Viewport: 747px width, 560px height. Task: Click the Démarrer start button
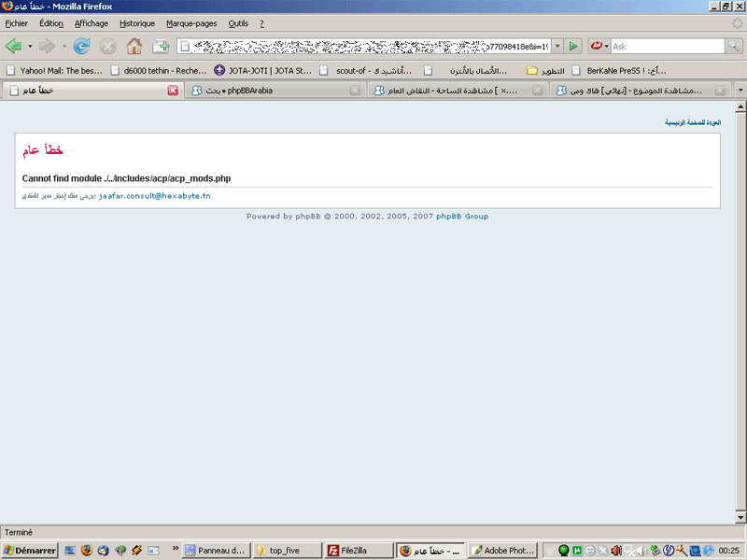pos(30,551)
